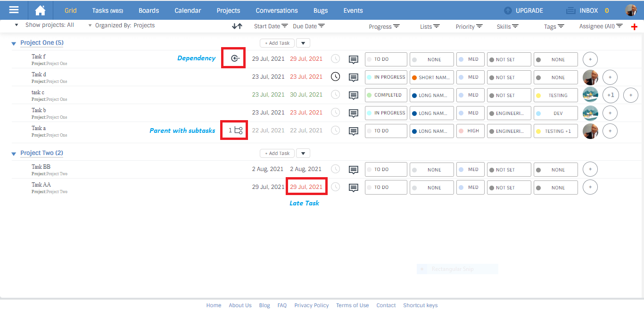Switch to the Boards tab
Image resolution: width=644 pixels, height=310 pixels.
click(x=149, y=10)
